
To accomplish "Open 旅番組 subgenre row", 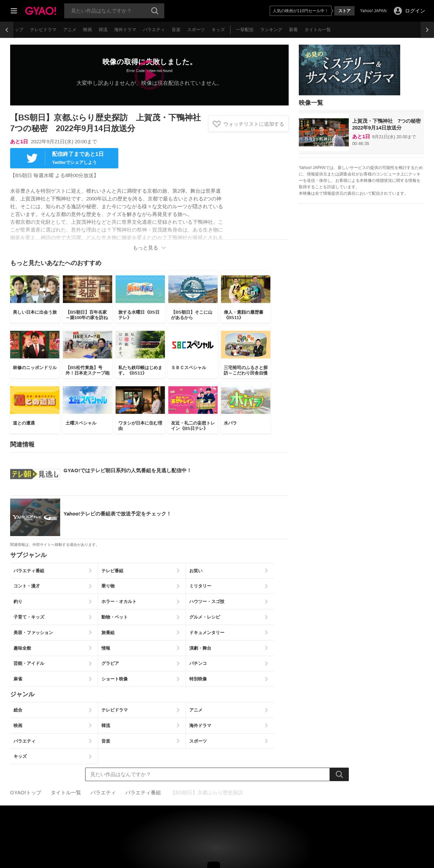I will point(142,632).
